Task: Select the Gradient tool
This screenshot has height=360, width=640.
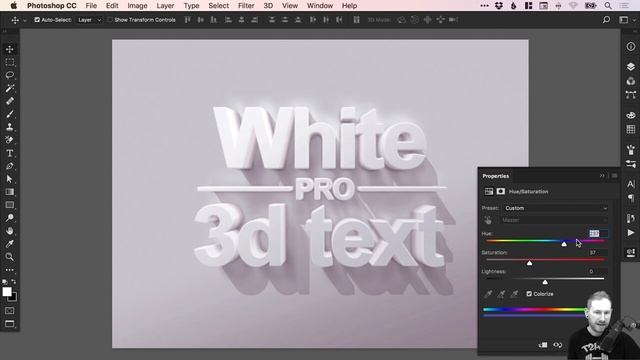Action: point(9,192)
